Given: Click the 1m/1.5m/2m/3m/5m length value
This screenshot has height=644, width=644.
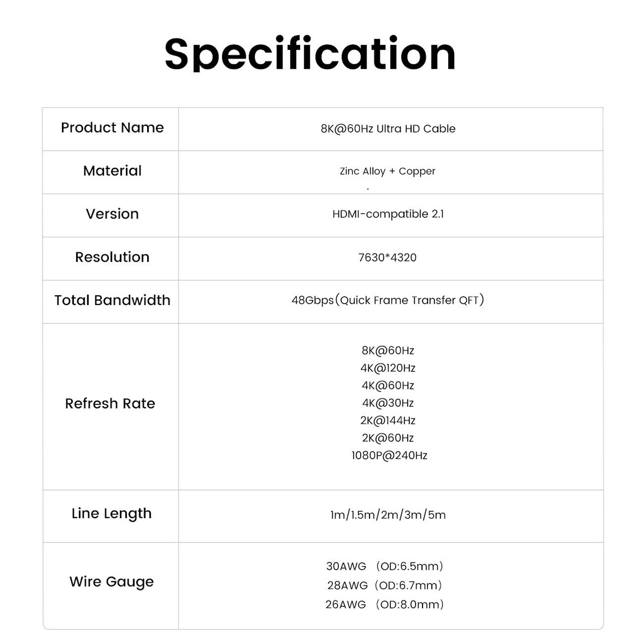Looking at the screenshot, I should click(x=388, y=515).
